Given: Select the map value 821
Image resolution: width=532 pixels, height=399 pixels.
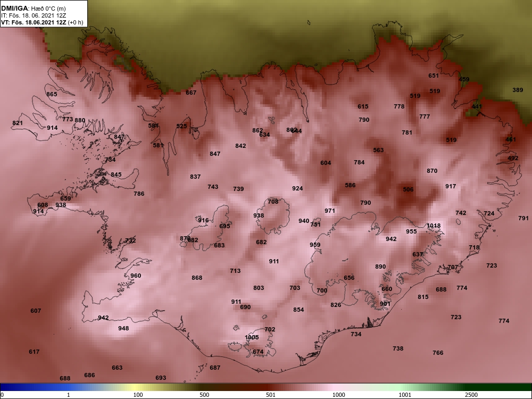Looking at the screenshot, I should coord(18,123).
